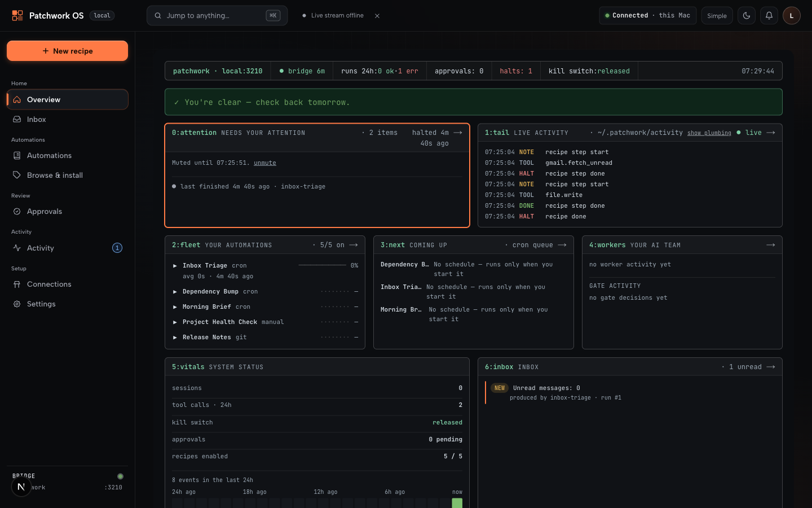Open Overview in the sidebar
The height and width of the screenshot is (508, 812).
(67, 99)
